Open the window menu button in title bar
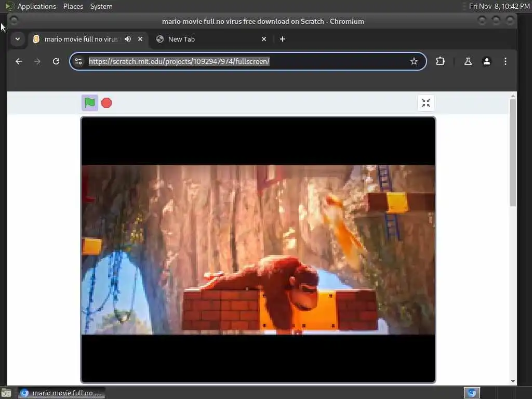The height and width of the screenshot is (399, 532). click(14, 21)
